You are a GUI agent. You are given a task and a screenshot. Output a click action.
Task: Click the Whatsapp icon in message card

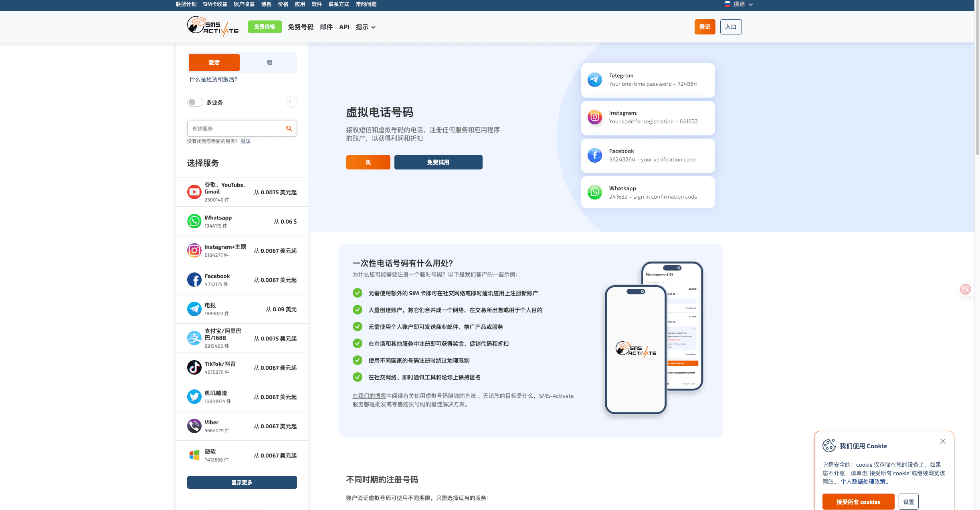[595, 192]
